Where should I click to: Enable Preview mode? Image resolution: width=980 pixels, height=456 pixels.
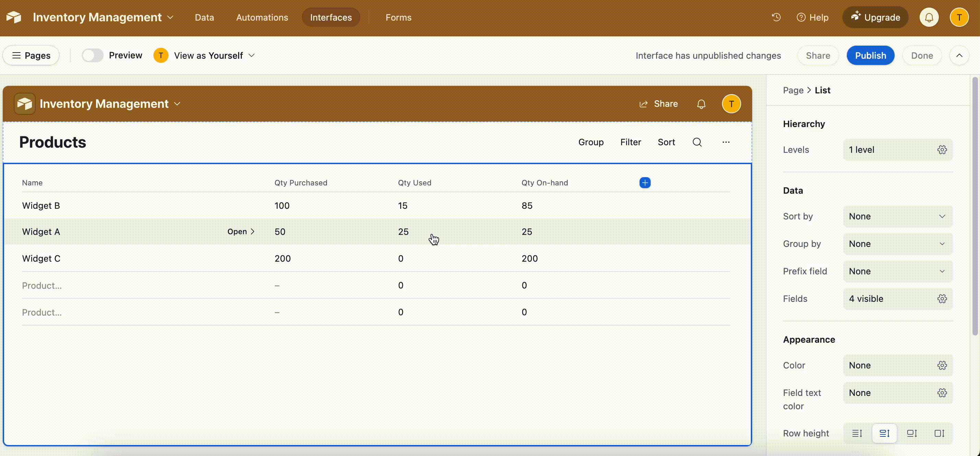click(92, 55)
